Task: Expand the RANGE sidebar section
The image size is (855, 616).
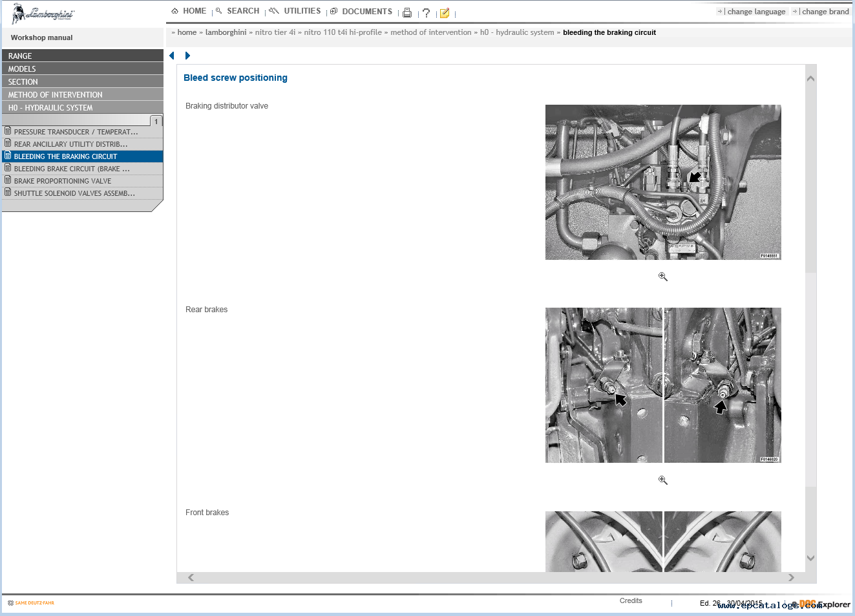Action: [83, 56]
